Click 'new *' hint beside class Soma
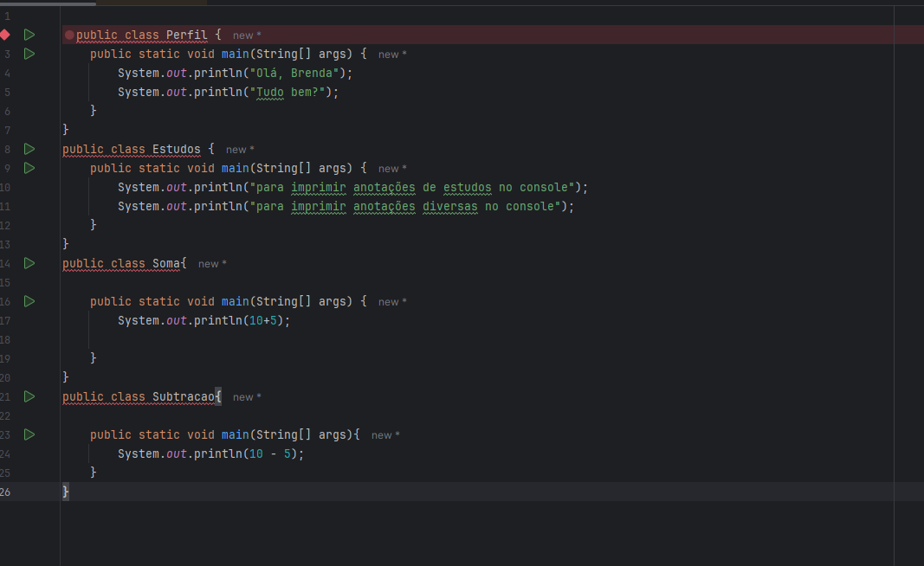The width and height of the screenshot is (924, 566). coord(212,264)
